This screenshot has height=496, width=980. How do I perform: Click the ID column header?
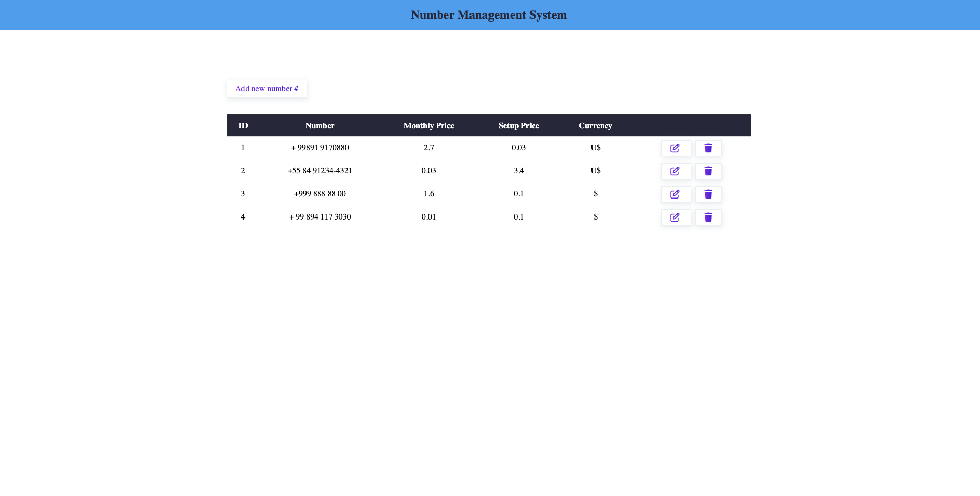243,126
